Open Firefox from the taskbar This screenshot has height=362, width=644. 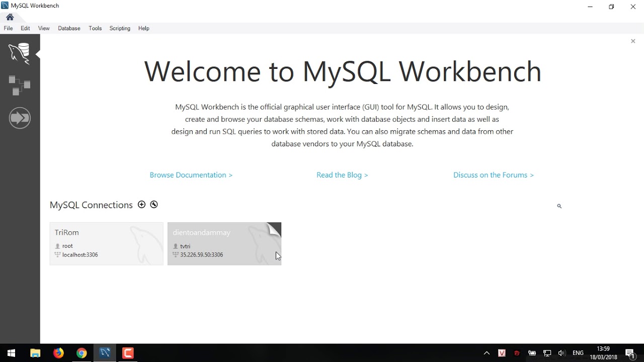pyautogui.click(x=58, y=353)
